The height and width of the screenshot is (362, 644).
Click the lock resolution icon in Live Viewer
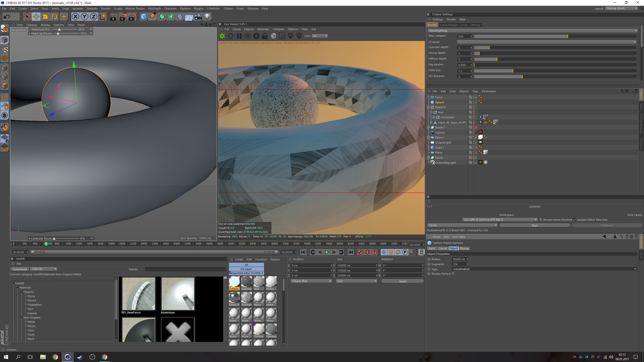point(265,36)
